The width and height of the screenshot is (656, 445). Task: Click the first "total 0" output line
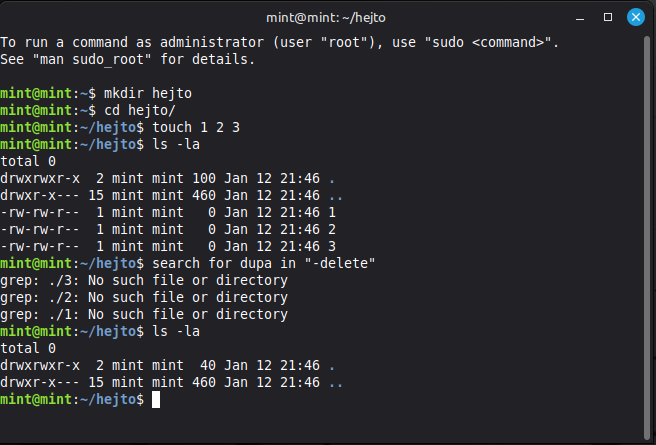28,161
